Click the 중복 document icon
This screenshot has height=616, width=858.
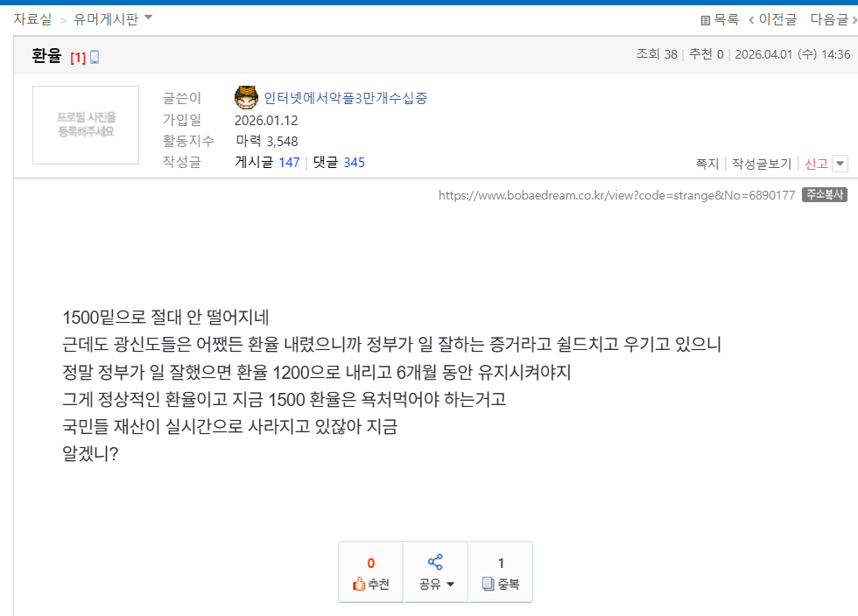[x=488, y=584]
